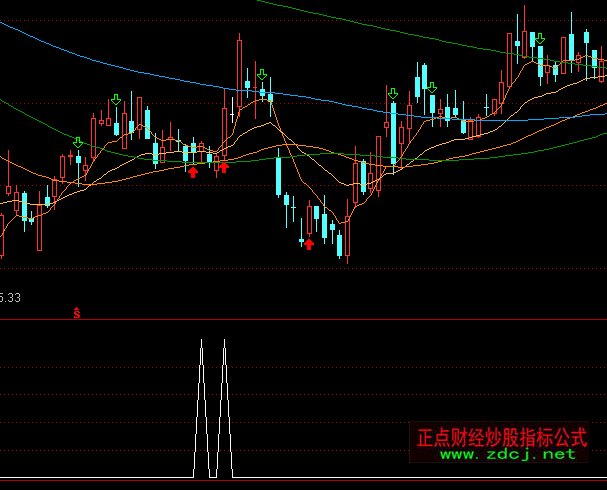Click the solid red baseline under the indicator

(x=300, y=481)
